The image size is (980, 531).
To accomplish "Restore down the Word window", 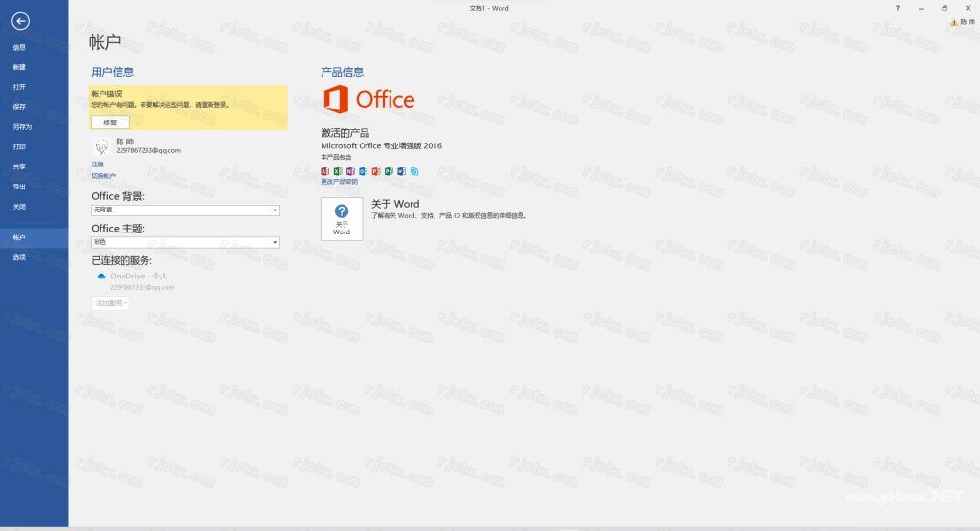I will click(945, 8).
